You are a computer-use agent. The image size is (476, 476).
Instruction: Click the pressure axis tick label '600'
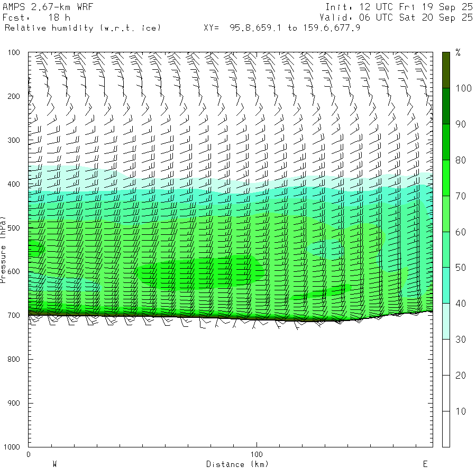(14, 272)
